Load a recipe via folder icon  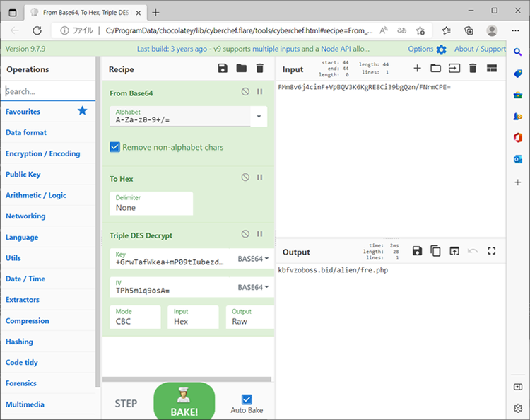242,69
